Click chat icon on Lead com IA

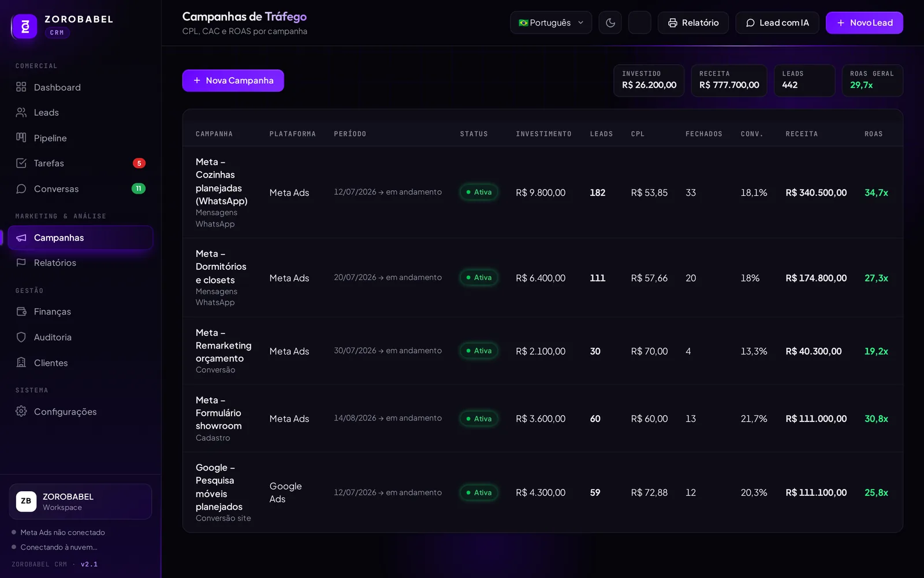(x=750, y=23)
